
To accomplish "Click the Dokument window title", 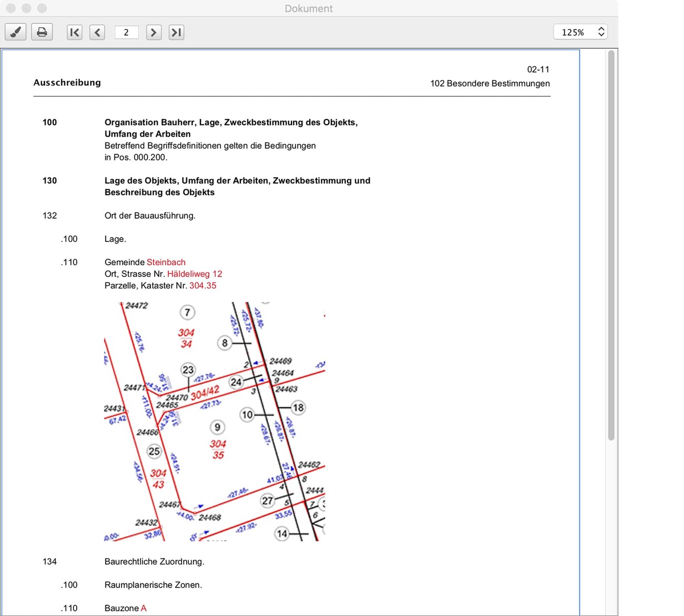I will coord(309,8).
